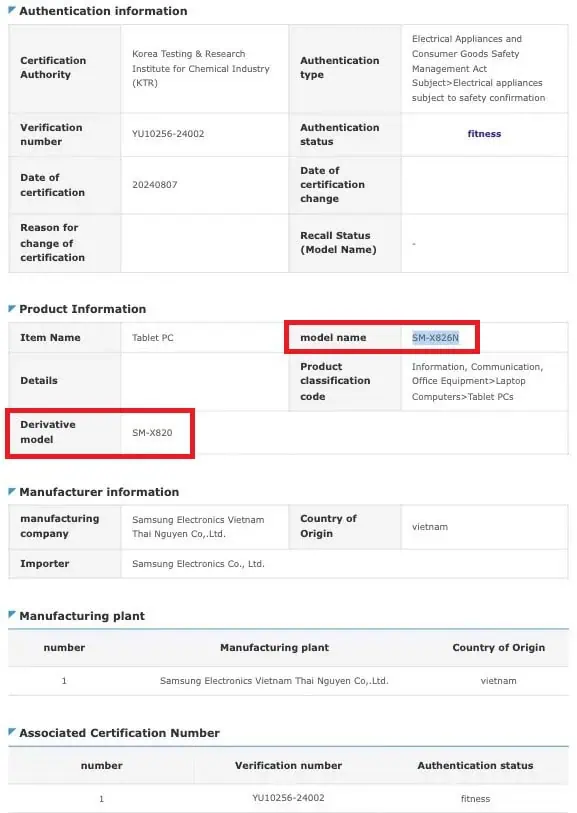Viewport: 577px width, 813px height.
Task: Click the Product classification code value text
Action: pos(477,382)
